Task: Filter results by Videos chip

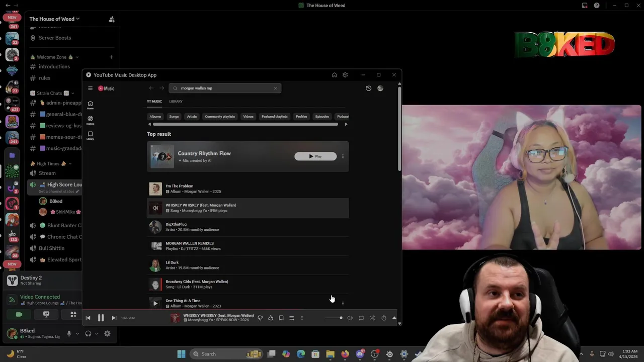Action: (x=249, y=116)
